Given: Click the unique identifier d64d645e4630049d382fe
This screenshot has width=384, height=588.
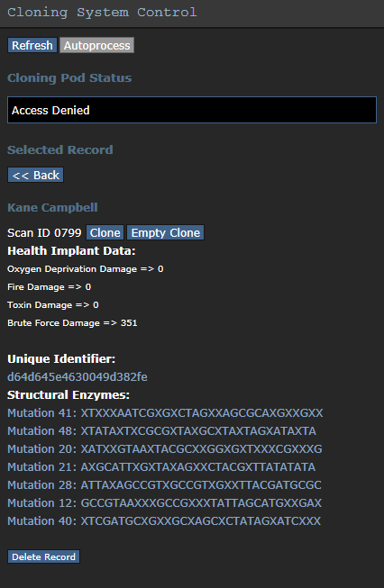Looking at the screenshot, I should coord(78,377).
